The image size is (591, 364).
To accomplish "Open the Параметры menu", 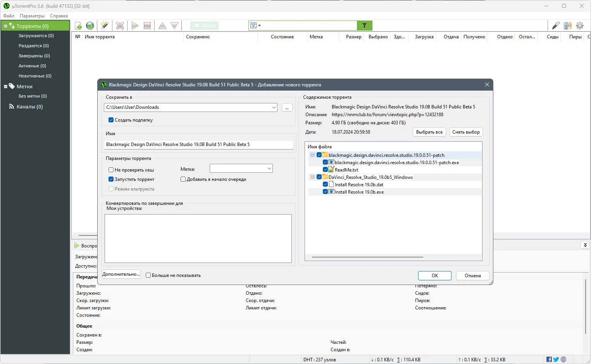I will coord(32,16).
